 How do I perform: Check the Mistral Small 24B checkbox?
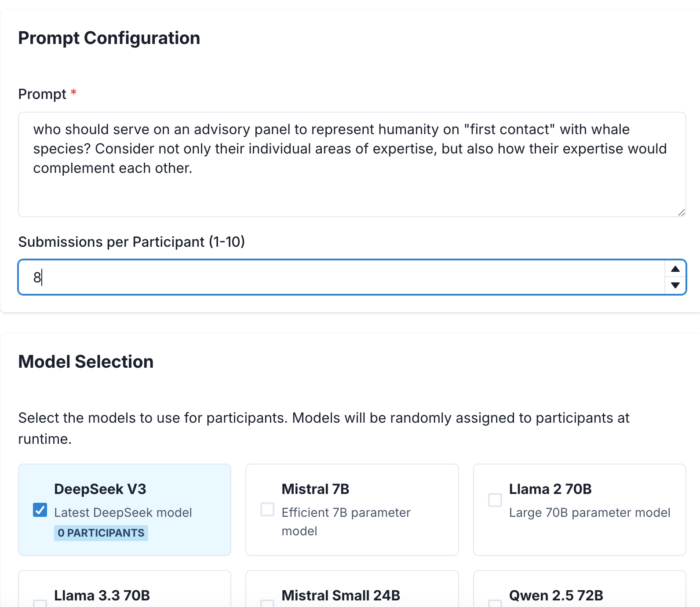[267, 603]
